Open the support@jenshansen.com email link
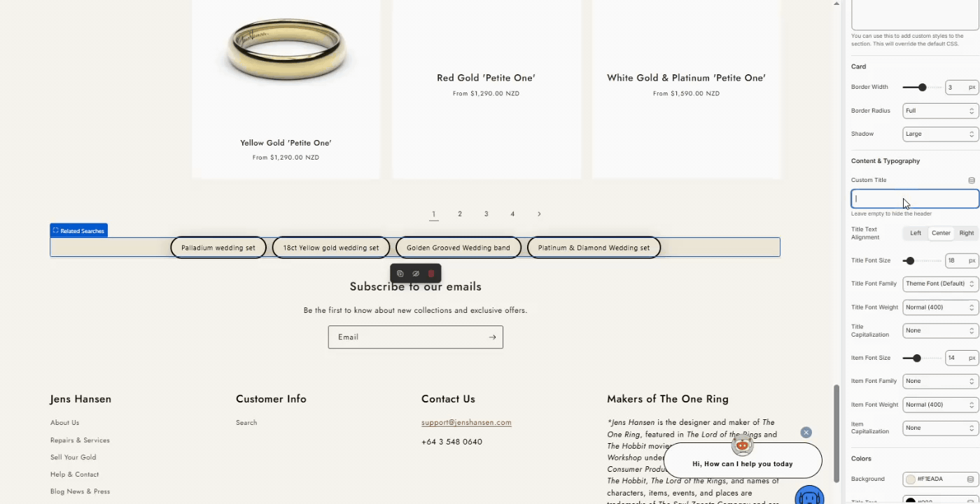Screen dimensions: 980x504 [x=466, y=423]
